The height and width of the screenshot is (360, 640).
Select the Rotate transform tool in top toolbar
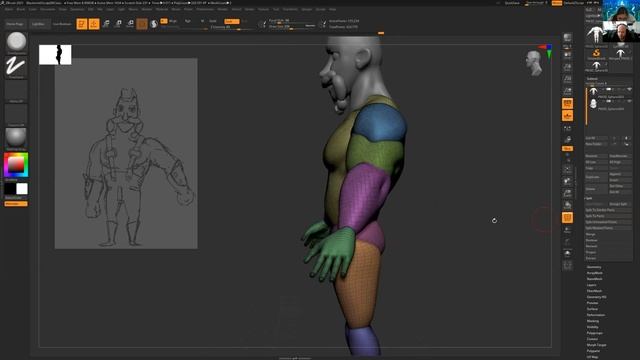130,24
